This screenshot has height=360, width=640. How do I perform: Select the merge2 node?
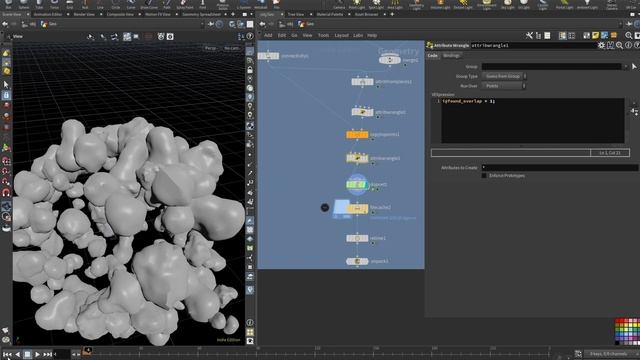(x=389, y=60)
